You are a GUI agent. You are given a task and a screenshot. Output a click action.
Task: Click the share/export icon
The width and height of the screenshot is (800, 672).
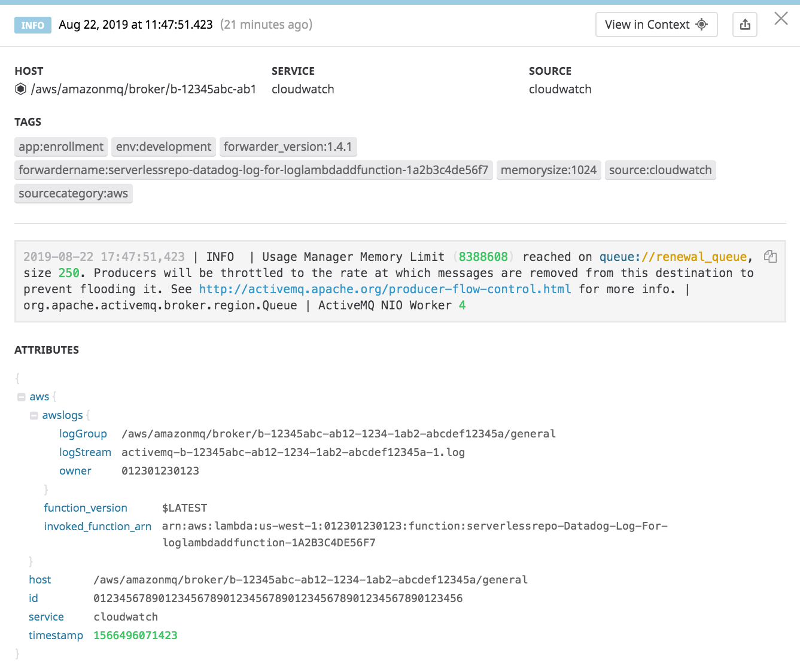[744, 25]
